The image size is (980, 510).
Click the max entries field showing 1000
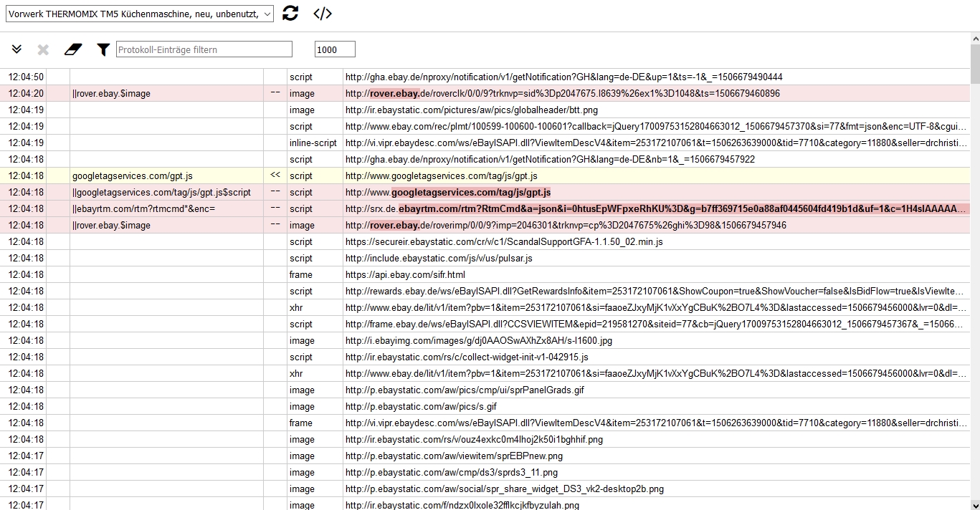pos(335,49)
